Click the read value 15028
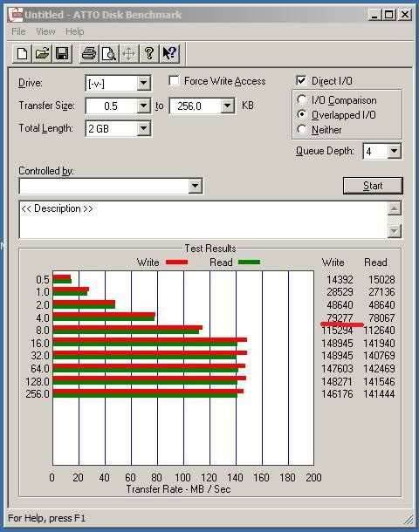The width and height of the screenshot is (419, 532). (381, 280)
